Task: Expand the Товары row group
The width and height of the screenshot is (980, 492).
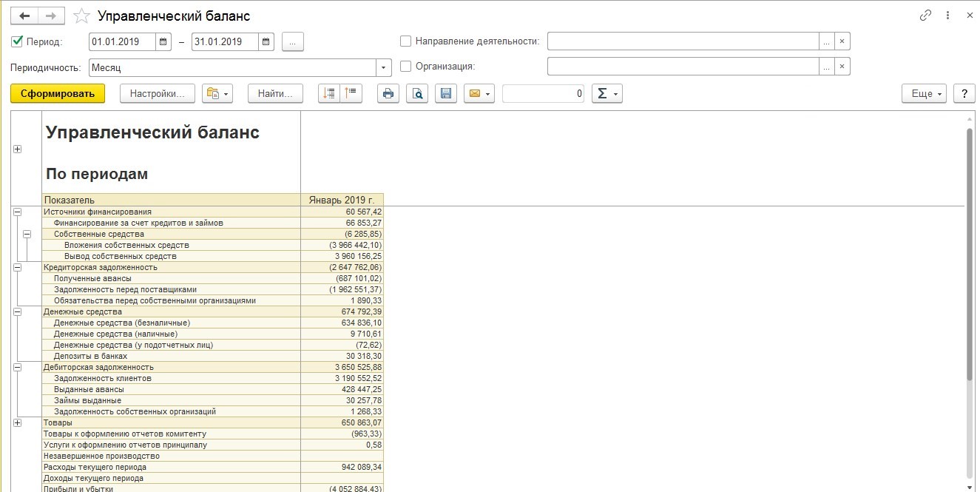Action: 17,422
